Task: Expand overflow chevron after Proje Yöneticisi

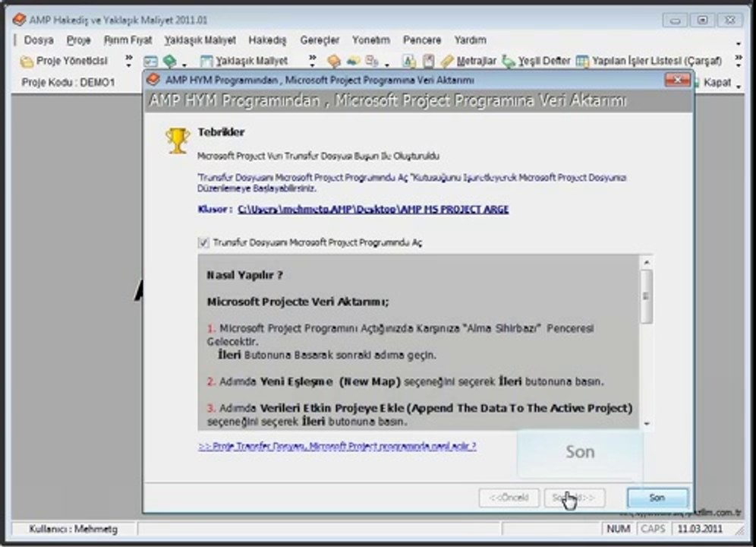Action: (129, 61)
